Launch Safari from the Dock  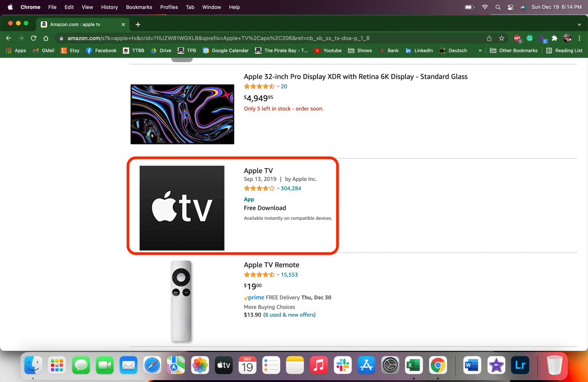tap(152, 365)
